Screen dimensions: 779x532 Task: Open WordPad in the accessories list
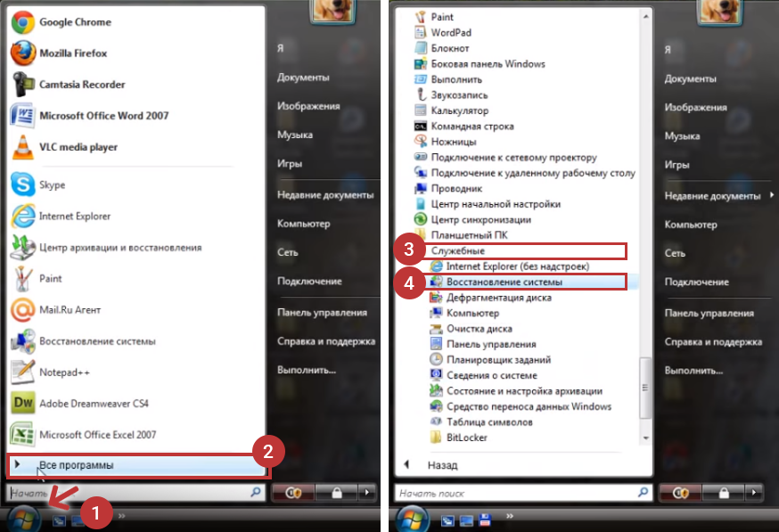pos(443,33)
